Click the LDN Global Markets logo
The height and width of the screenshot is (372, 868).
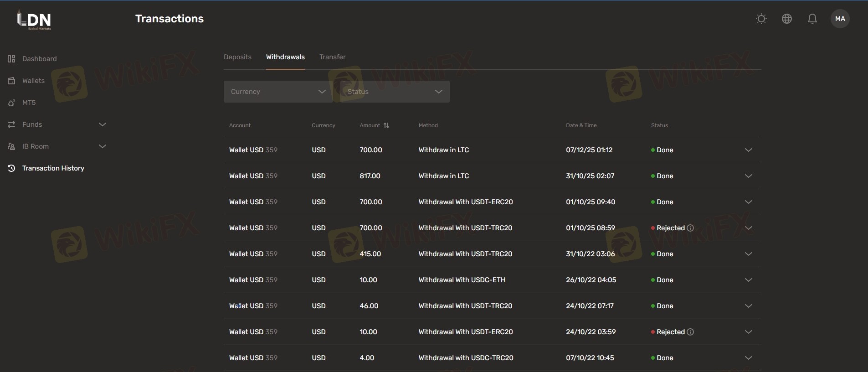tap(34, 20)
